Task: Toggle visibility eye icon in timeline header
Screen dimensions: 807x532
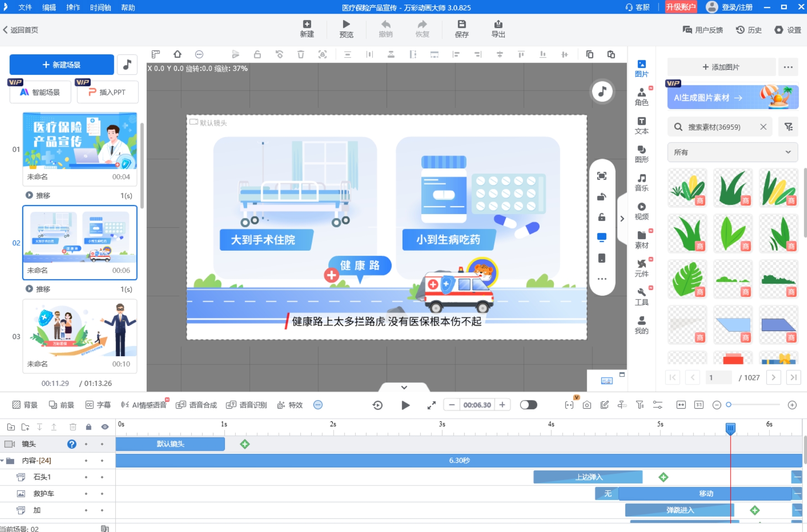Action: 105,427
